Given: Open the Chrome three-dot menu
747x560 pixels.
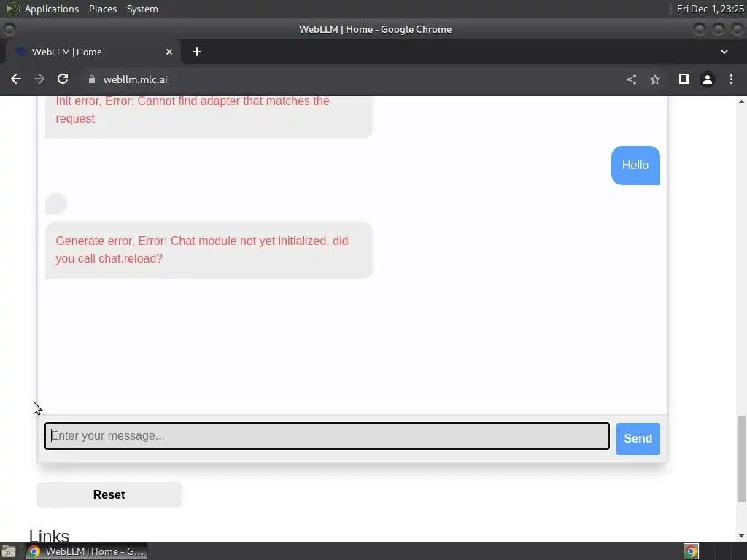Looking at the screenshot, I should tap(731, 79).
